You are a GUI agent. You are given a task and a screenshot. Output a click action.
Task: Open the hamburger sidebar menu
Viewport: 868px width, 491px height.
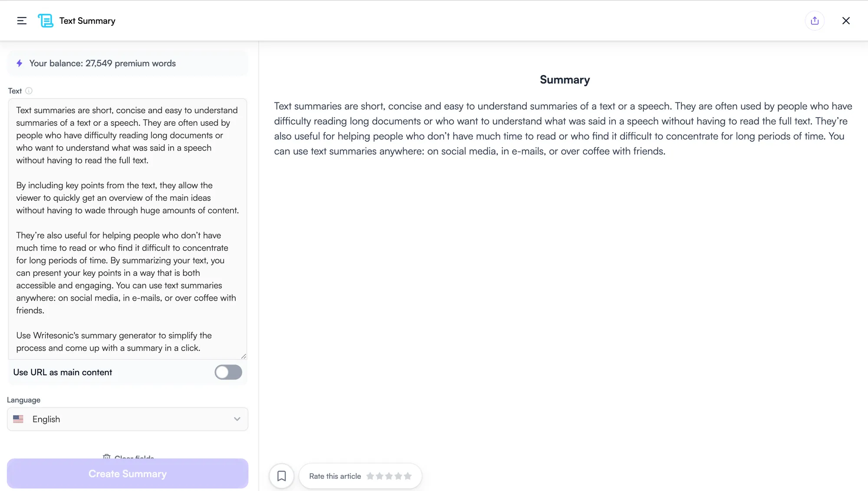tap(22, 21)
